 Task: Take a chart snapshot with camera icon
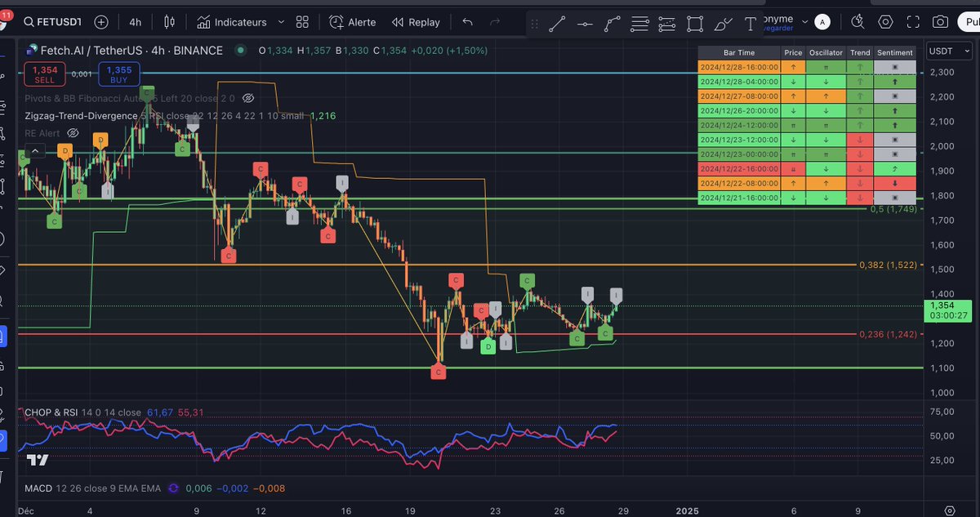941,22
